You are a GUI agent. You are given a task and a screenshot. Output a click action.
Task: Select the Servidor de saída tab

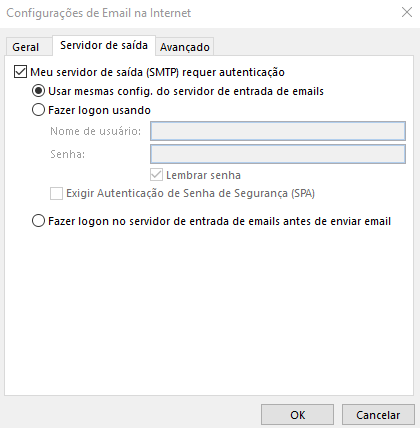click(x=104, y=45)
